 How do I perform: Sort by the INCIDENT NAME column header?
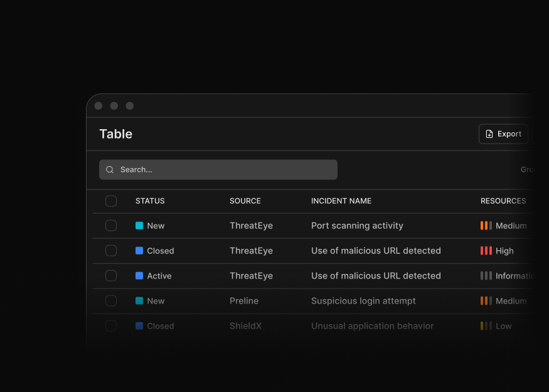click(341, 201)
